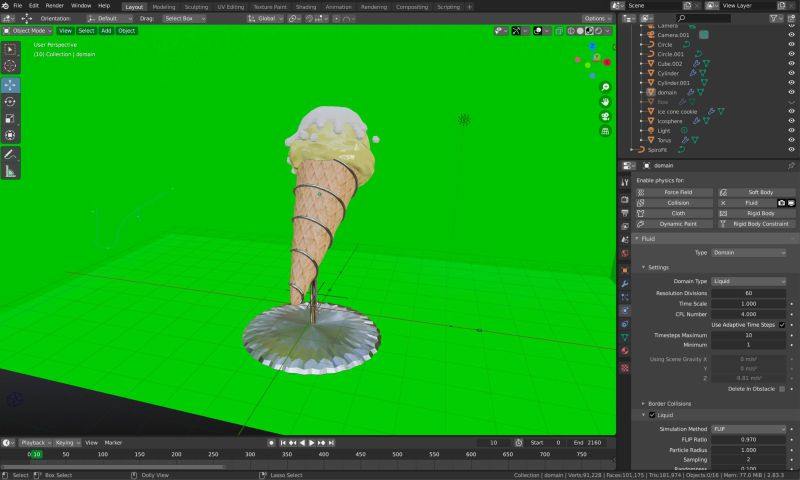Uncheck the Liquid panel checkbox
The image size is (800, 480).
coord(652,415)
